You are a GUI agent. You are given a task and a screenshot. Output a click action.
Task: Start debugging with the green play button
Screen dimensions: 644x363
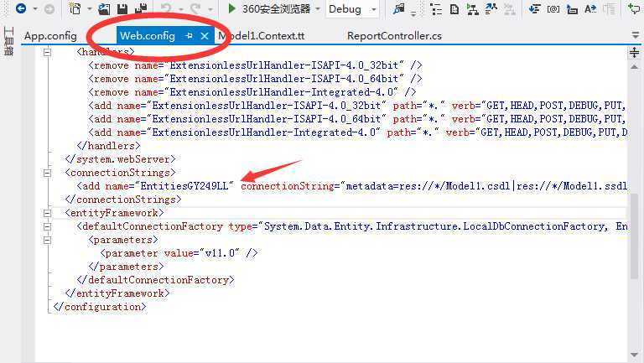coord(231,8)
